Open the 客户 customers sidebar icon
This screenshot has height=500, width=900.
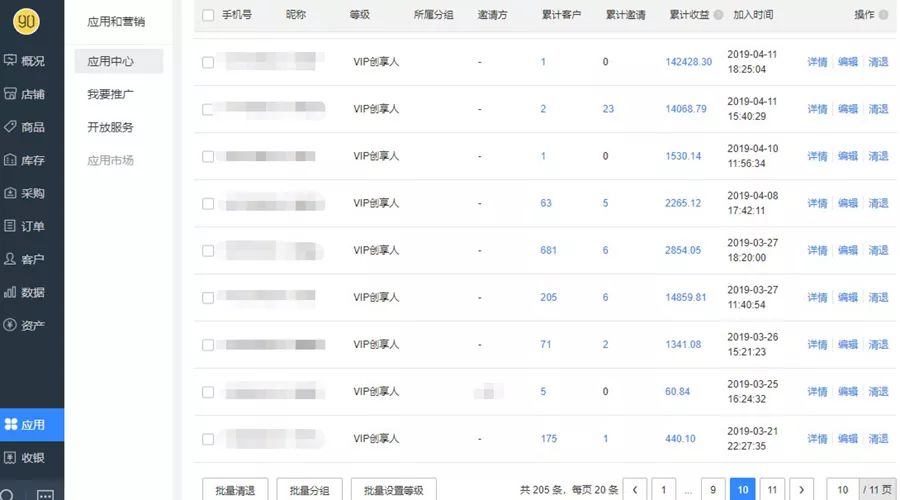(x=10, y=259)
